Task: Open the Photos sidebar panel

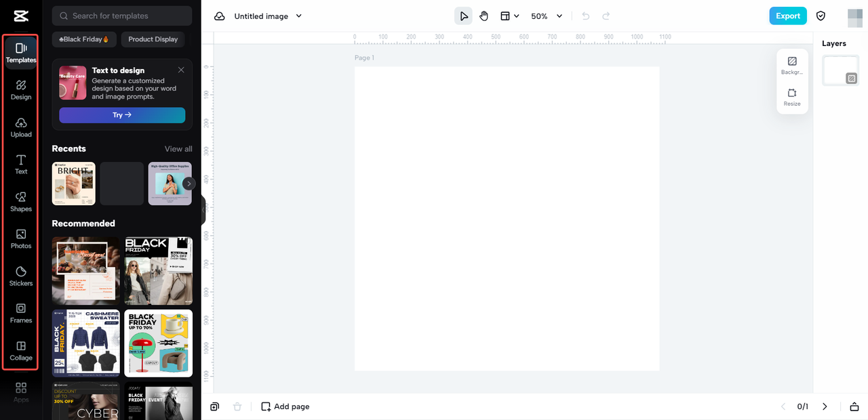Action: [x=21, y=239]
